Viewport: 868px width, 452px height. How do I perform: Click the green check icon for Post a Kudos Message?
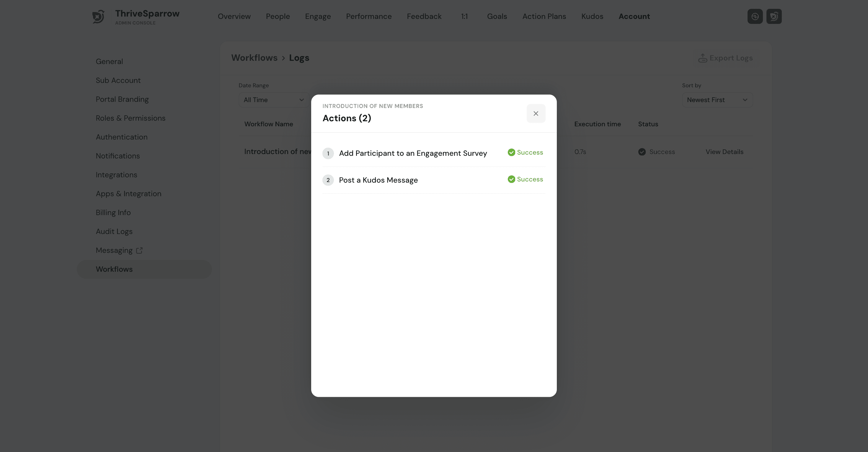pos(511,179)
